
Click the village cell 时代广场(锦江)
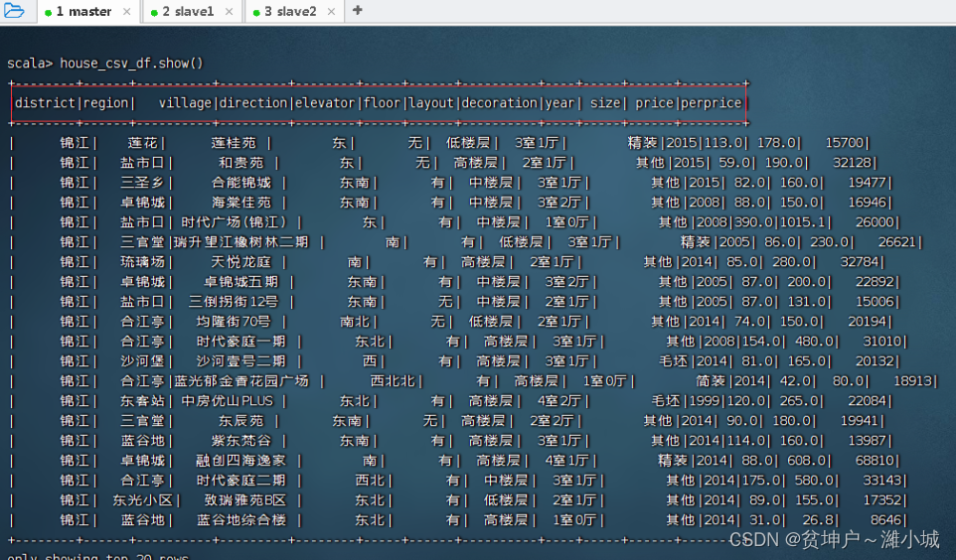234,222
